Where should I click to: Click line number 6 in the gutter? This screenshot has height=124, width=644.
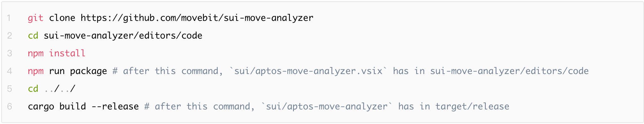(x=9, y=107)
